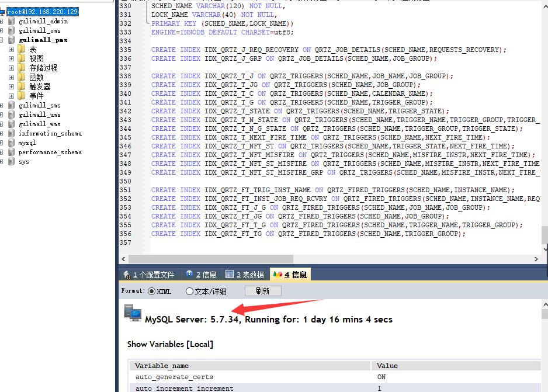Click the 事件 folder icon
The height and width of the screenshot is (392, 548).
click(21, 96)
